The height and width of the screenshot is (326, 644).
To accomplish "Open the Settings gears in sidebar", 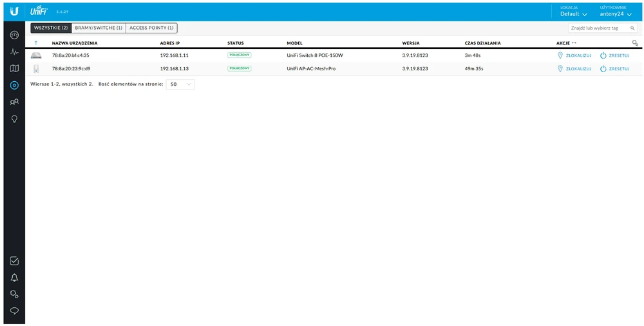I will point(14,294).
